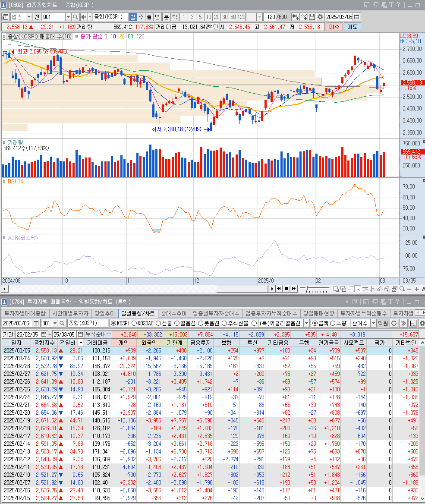
Task: Click the play button in chart playback controls
Action: (x=272, y=289)
